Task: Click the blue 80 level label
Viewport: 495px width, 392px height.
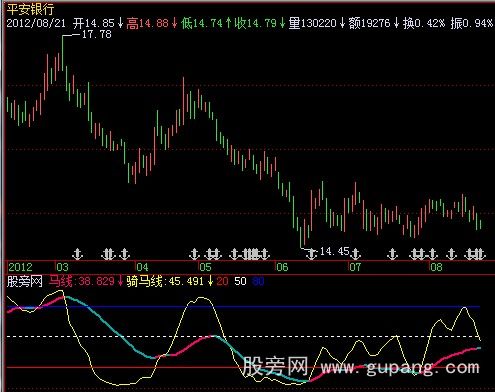Action: tap(258, 282)
